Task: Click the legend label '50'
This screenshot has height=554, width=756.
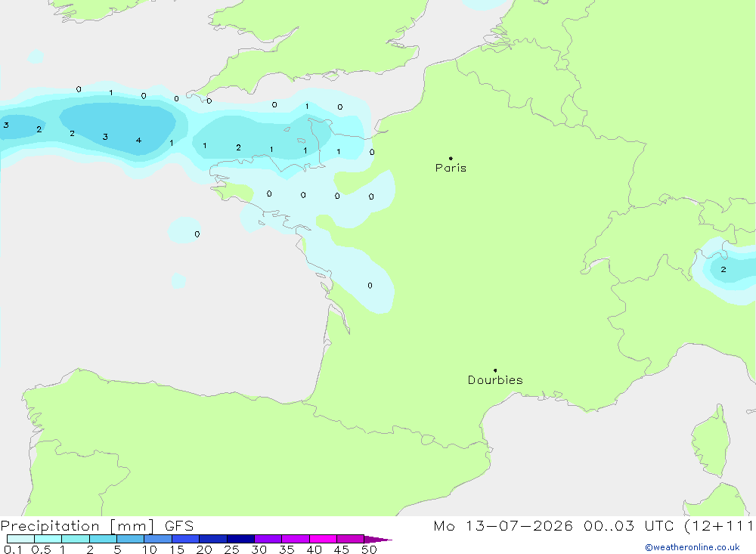Action: click(370, 549)
